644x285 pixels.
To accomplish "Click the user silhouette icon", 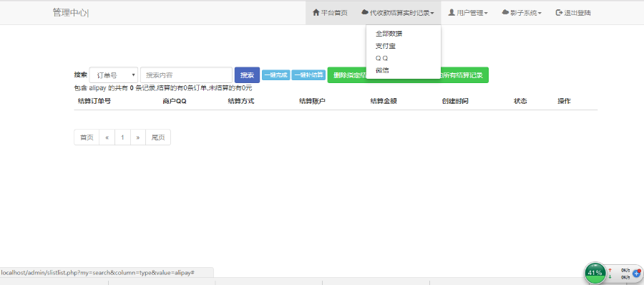I will (452, 12).
